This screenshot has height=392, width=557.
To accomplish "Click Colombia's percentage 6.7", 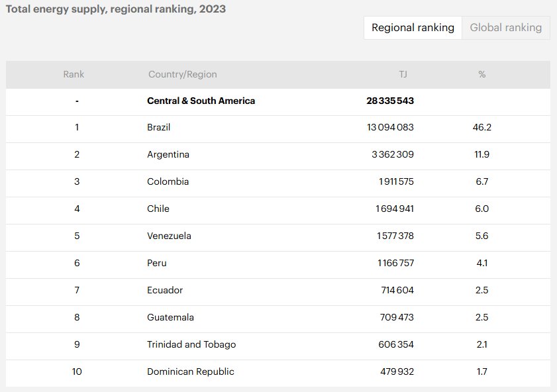I will [x=482, y=181].
